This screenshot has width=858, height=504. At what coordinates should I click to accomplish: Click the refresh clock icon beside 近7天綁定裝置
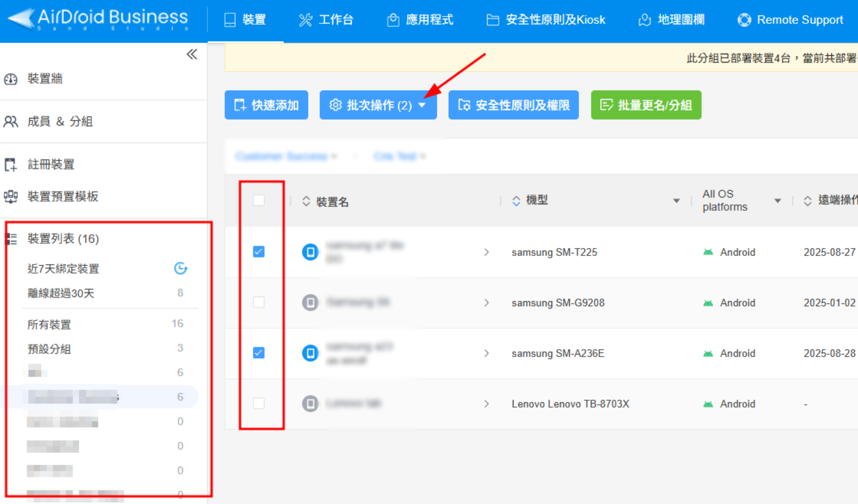(x=180, y=268)
